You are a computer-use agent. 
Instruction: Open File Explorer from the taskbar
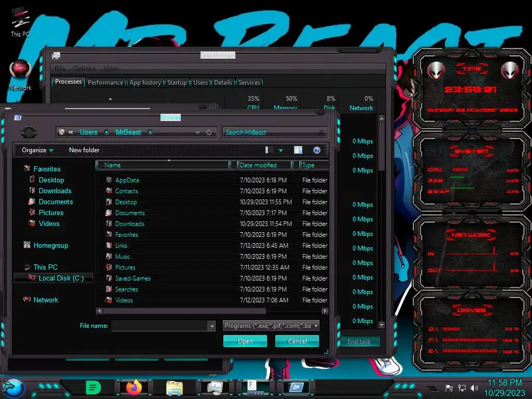(x=175, y=388)
